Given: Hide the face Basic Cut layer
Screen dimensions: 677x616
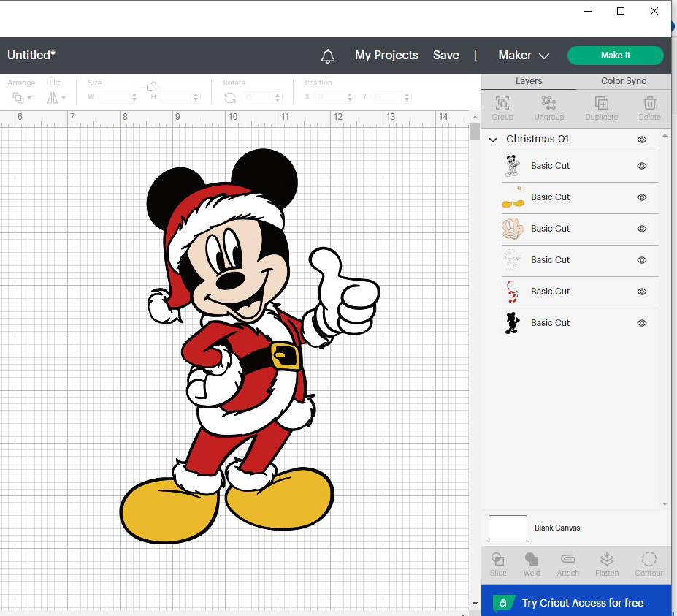Looking at the screenshot, I should click(642, 229).
